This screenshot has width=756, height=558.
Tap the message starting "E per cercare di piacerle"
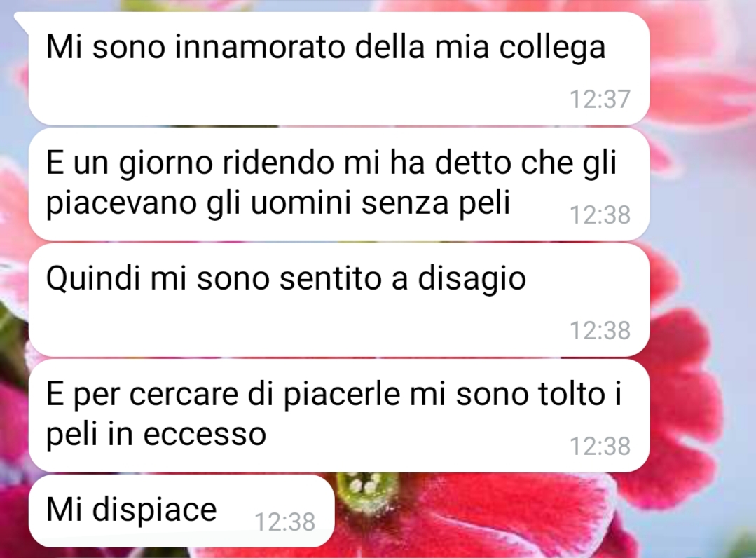coord(339,416)
